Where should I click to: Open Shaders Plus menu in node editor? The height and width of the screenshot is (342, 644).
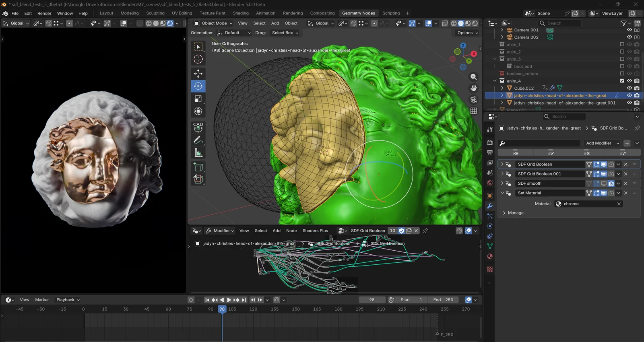[315, 231]
